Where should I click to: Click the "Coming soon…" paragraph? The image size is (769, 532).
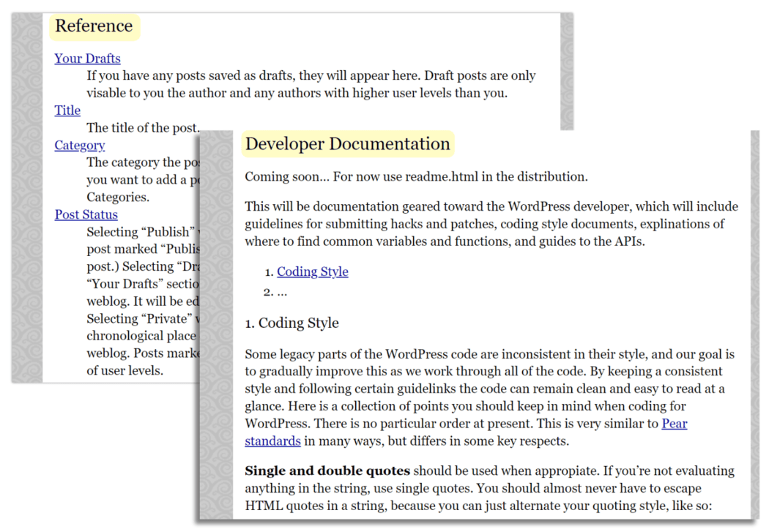tap(415, 176)
